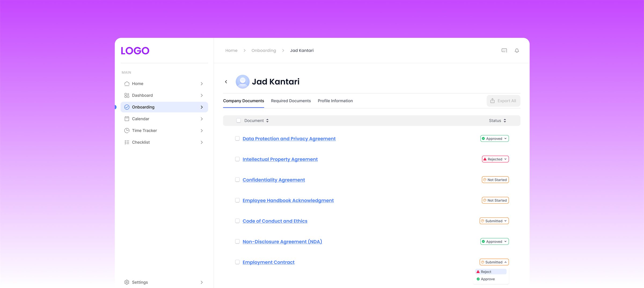Open the messages chat icon

504,50
